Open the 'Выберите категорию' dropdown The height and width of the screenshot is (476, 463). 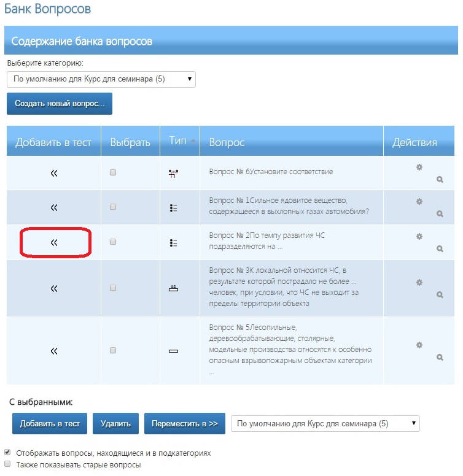point(101,79)
